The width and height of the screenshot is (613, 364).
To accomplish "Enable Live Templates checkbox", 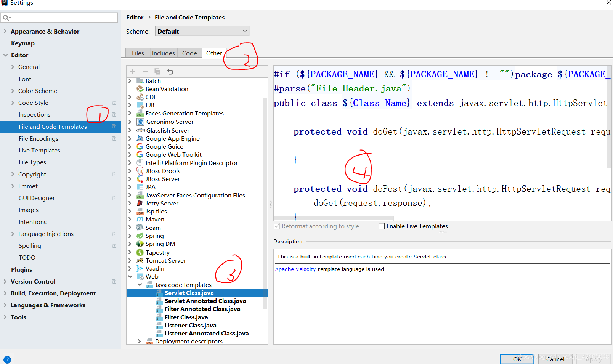I will point(382,226).
